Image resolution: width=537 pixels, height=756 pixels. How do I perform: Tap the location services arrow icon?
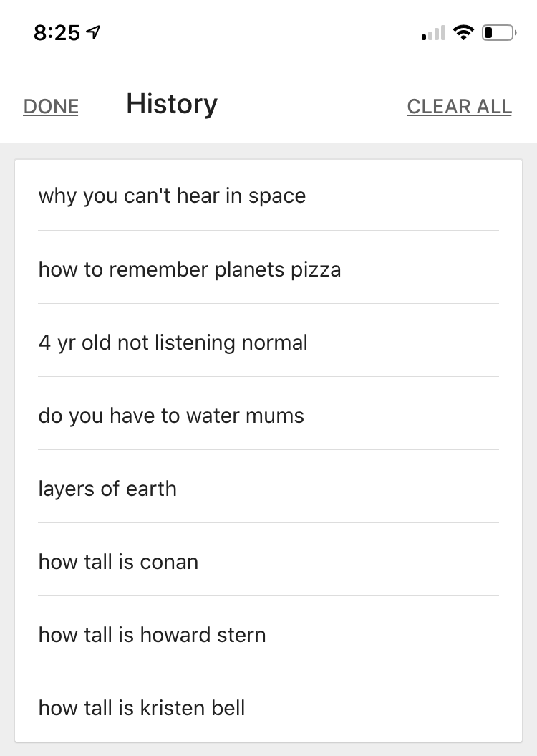click(92, 33)
